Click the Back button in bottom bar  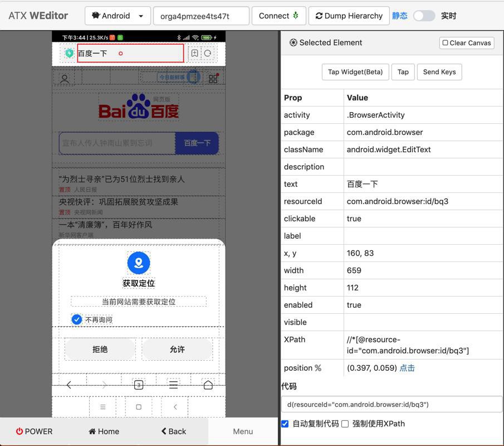coord(174,431)
